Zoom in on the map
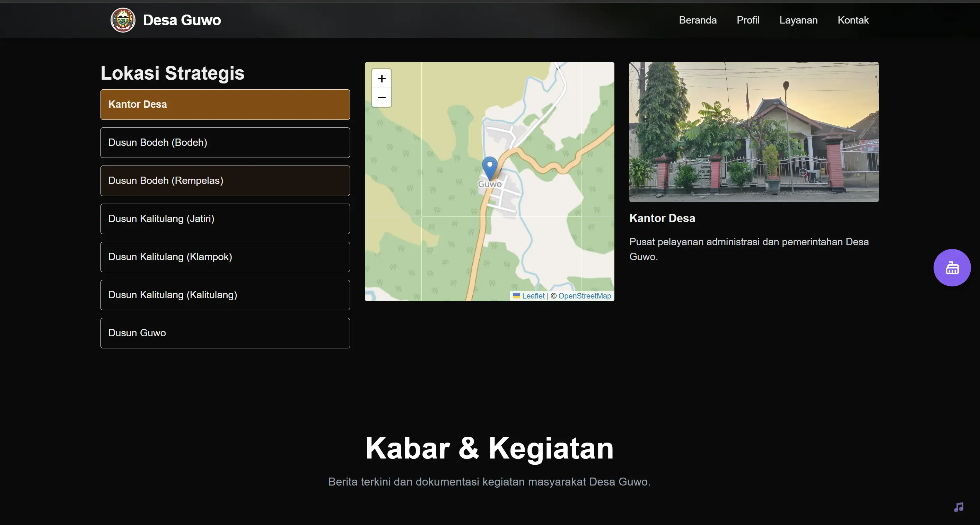The image size is (980, 525). tap(382, 79)
